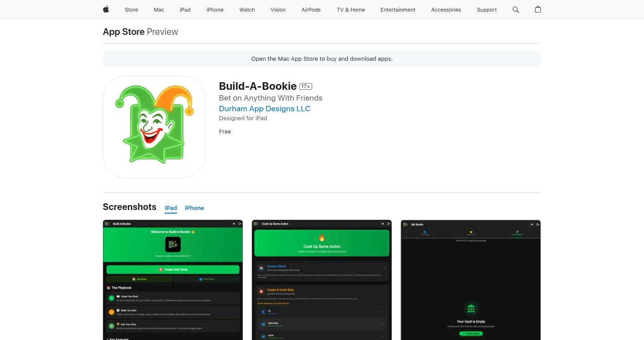Click the Build-A-Bookie app title
This screenshot has height=340, width=644.
[258, 86]
